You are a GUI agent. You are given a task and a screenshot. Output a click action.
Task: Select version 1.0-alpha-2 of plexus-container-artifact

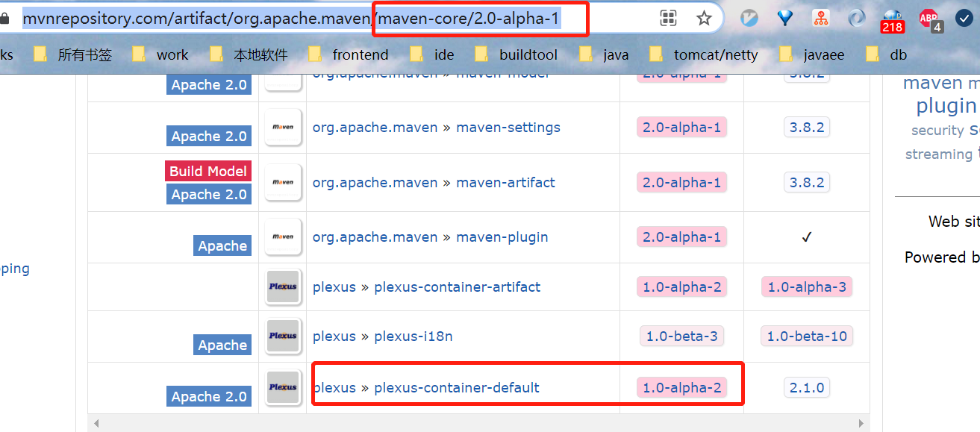point(681,287)
